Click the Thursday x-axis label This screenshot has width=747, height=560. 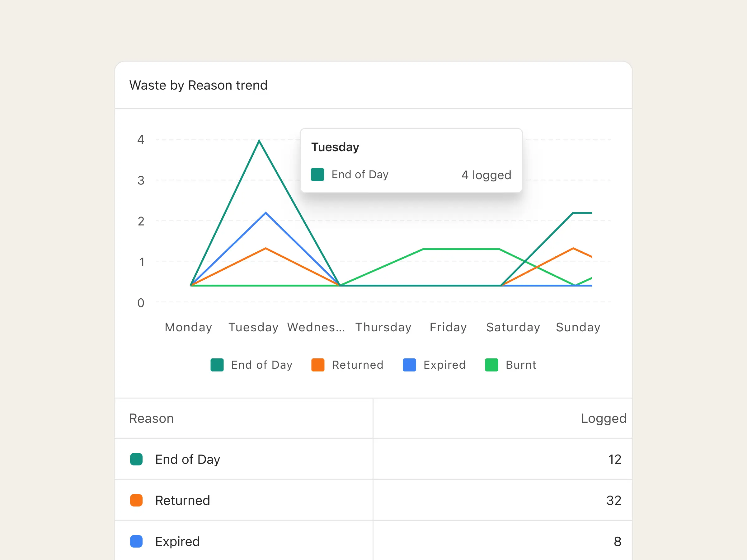[x=383, y=327]
